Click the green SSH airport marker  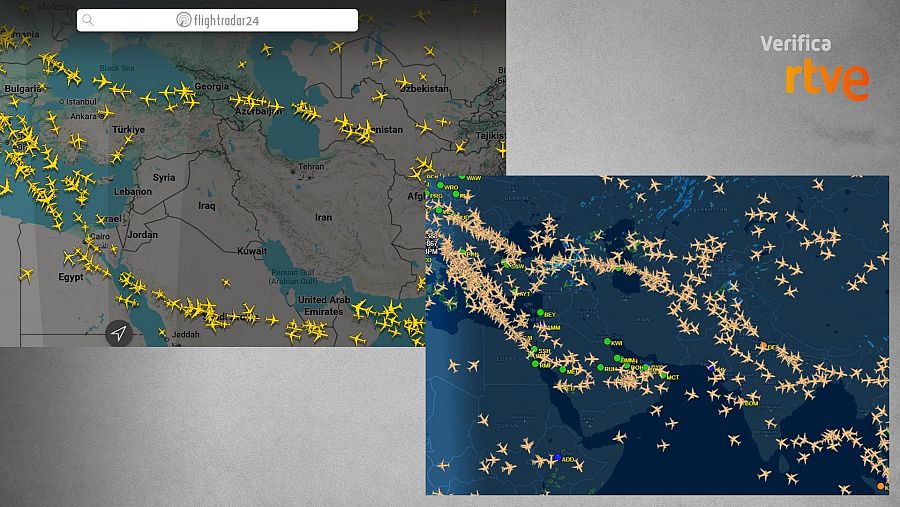(534, 349)
